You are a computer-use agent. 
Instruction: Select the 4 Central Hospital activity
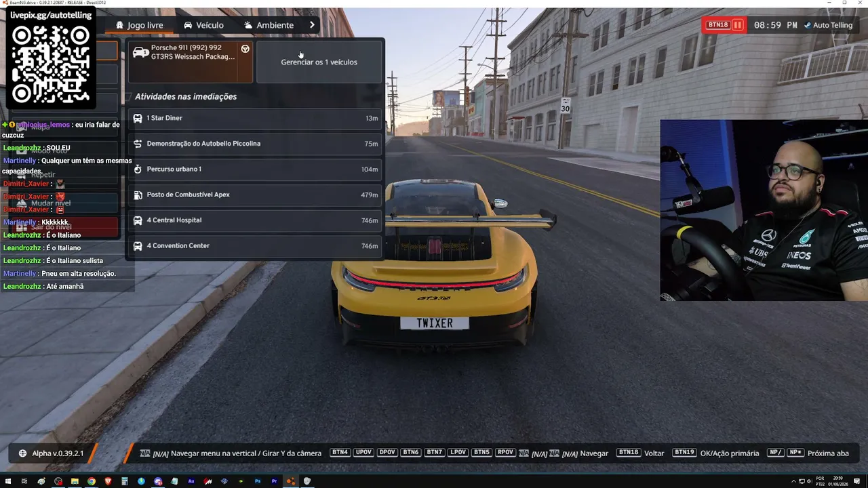[255, 220]
